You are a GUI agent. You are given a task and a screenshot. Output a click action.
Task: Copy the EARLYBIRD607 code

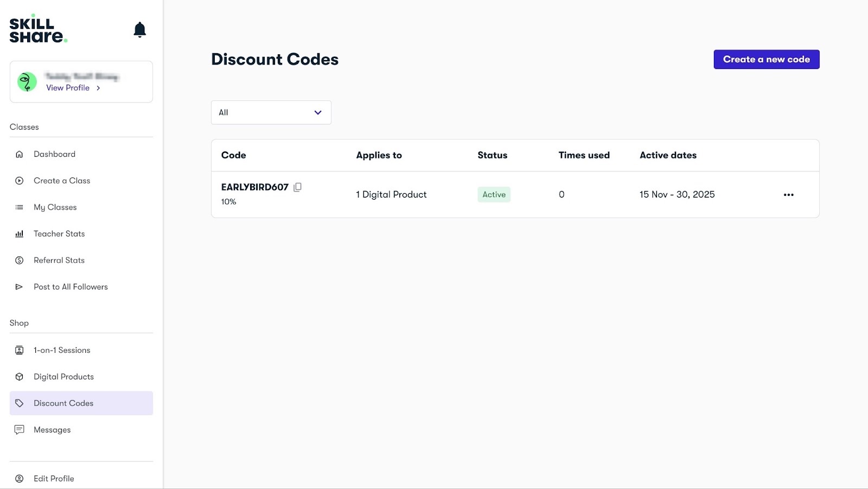tap(297, 187)
